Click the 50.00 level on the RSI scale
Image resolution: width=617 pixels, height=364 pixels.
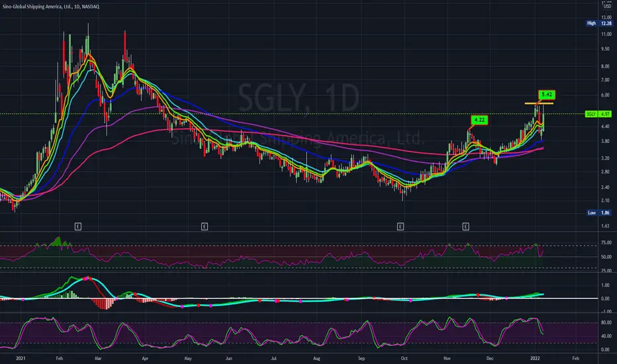pyautogui.click(x=606, y=257)
